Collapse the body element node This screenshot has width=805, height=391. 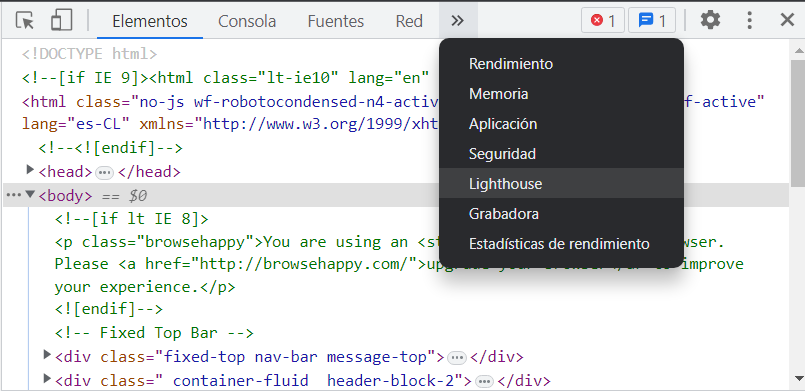click(30, 194)
